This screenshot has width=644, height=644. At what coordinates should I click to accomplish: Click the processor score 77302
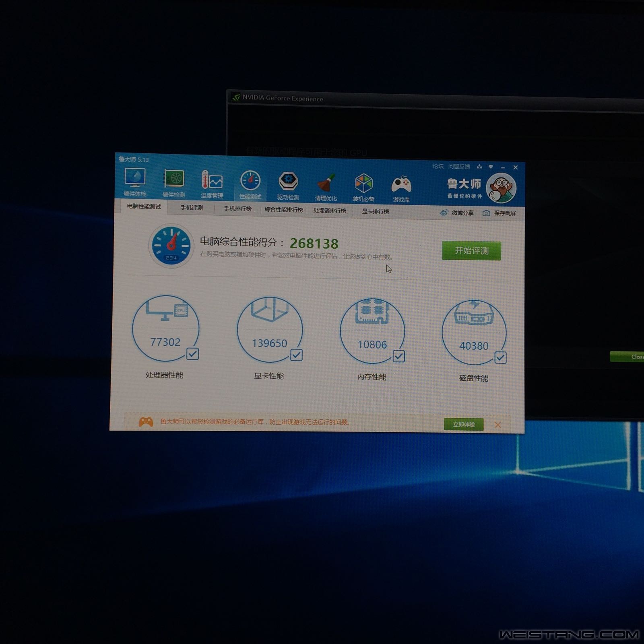click(165, 342)
